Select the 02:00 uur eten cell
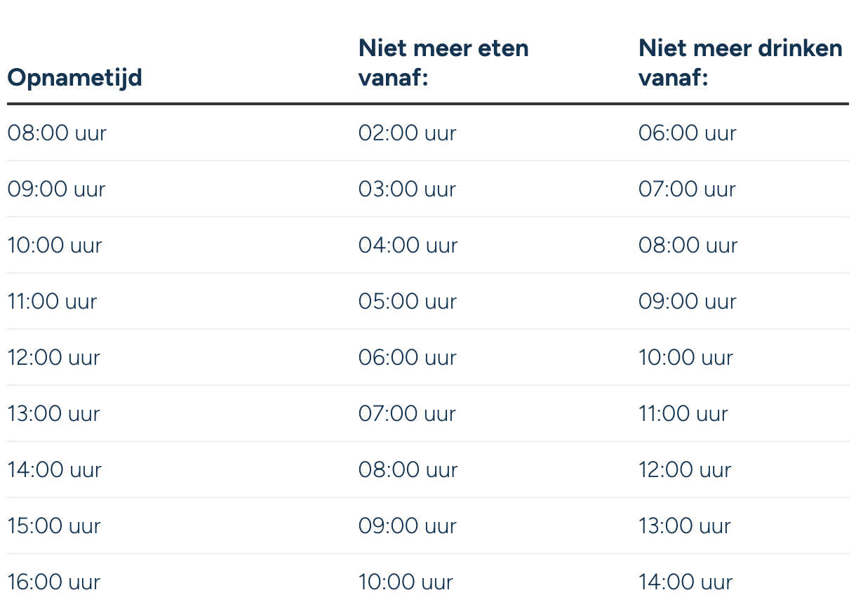This screenshot has width=856, height=616. (407, 133)
